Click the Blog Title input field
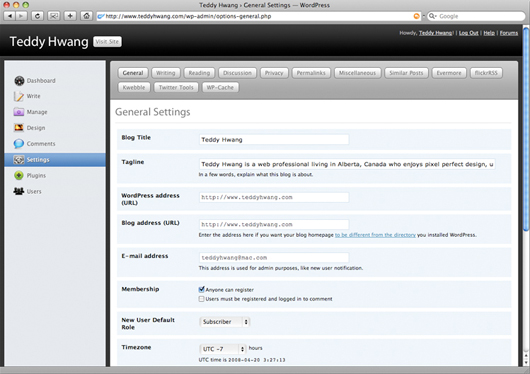 point(274,140)
